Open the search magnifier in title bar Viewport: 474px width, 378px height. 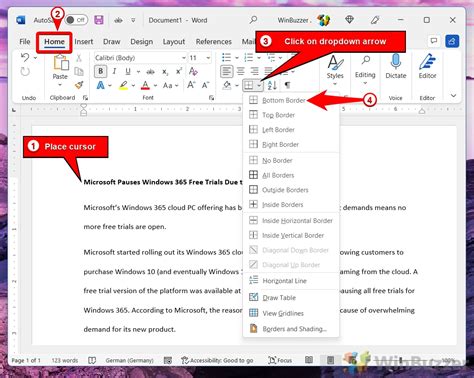coord(253,20)
